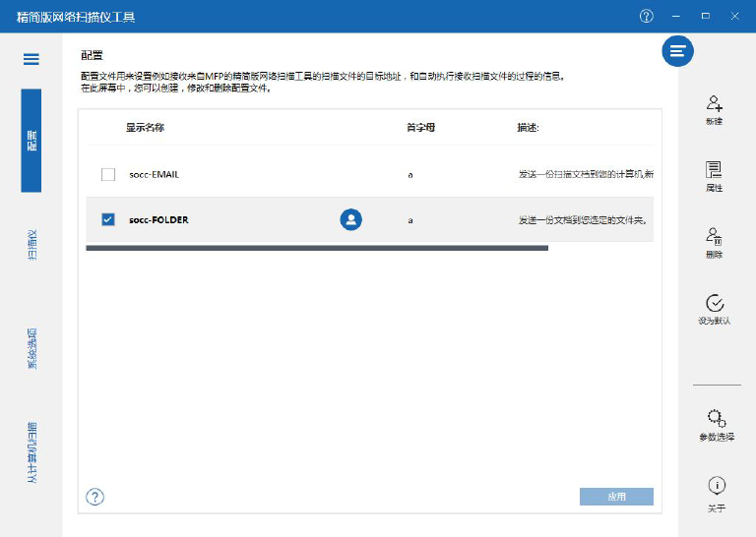
Task: Select the socc-EMAIL profile name
Action: click(x=155, y=175)
